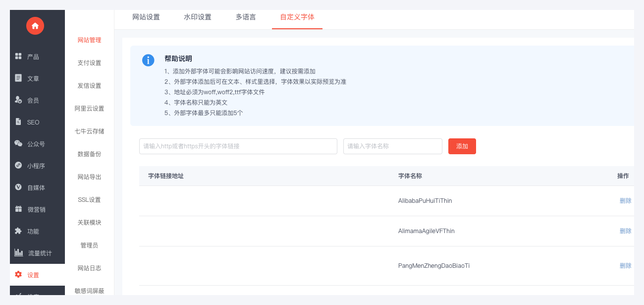
Task: Open 网站管理 in the submenu
Action: coord(90,40)
